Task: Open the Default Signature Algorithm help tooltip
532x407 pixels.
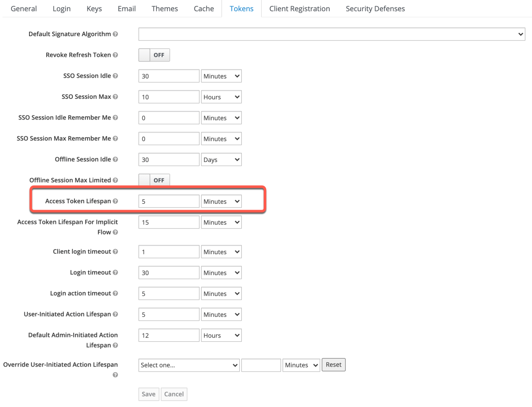Action: click(115, 34)
